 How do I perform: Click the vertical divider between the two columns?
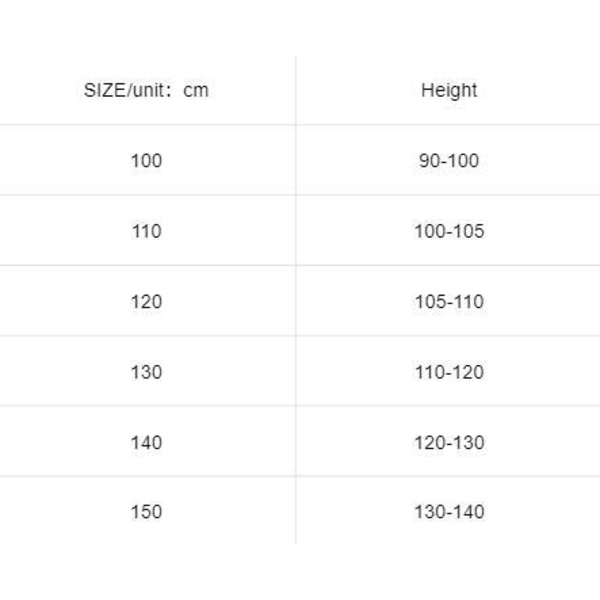click(x=296, y=300)
